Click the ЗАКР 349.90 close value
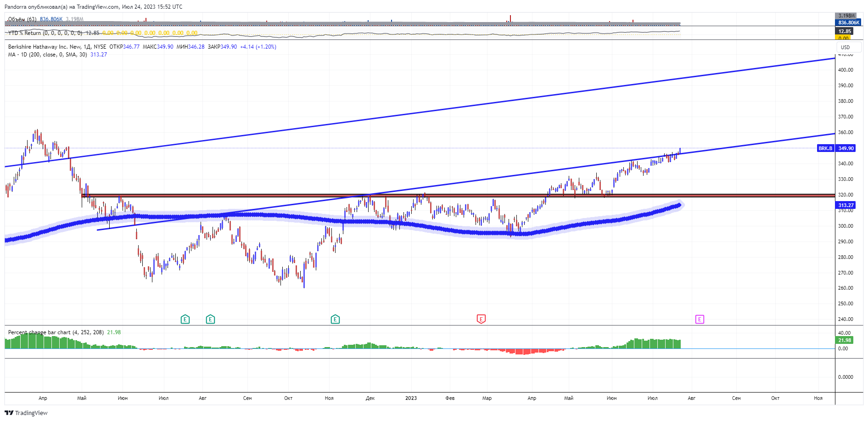Screen dimensions: 868x421 pyautogui.click(x=222, y=47)
